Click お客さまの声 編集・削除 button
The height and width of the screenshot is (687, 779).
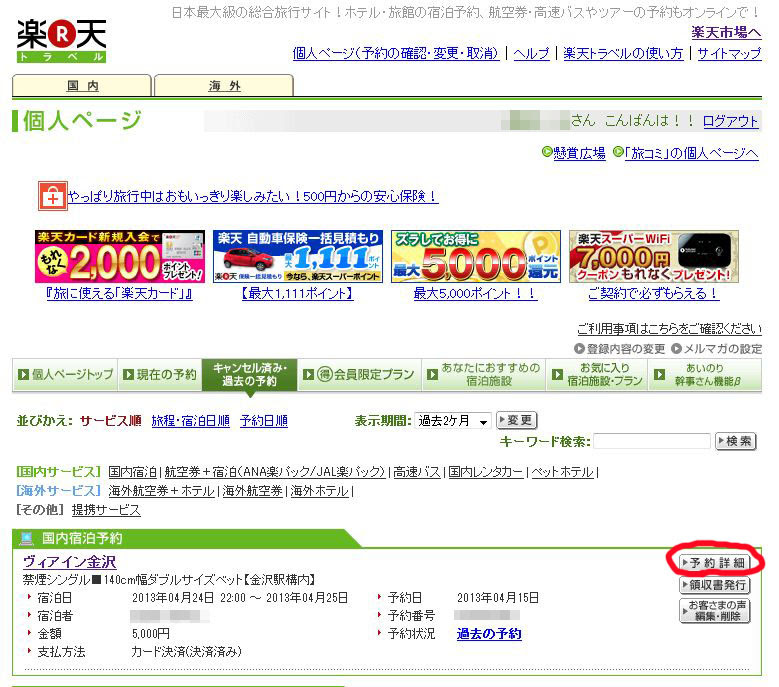tap(714, 611)
